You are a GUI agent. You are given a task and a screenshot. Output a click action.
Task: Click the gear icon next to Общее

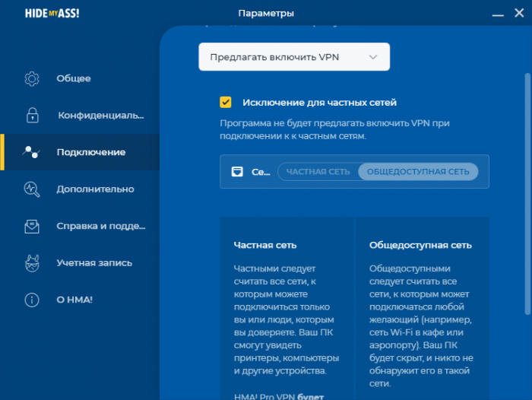pos(32,79)
